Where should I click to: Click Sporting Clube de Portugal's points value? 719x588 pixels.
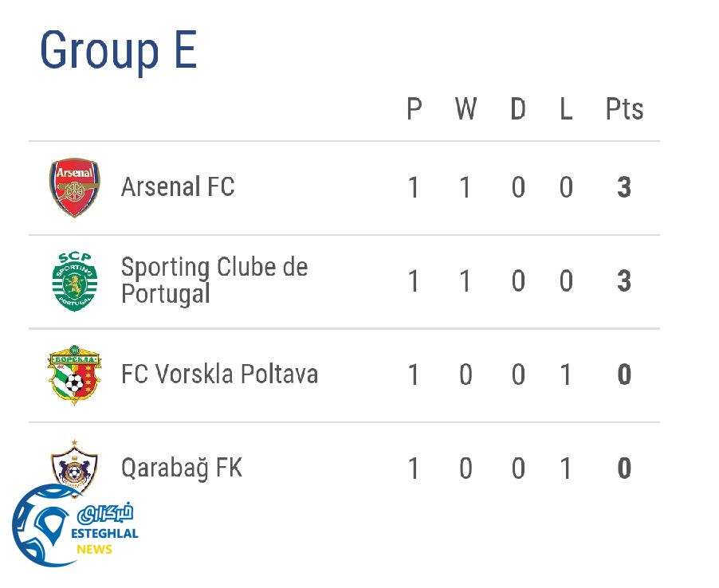(624, 281)
